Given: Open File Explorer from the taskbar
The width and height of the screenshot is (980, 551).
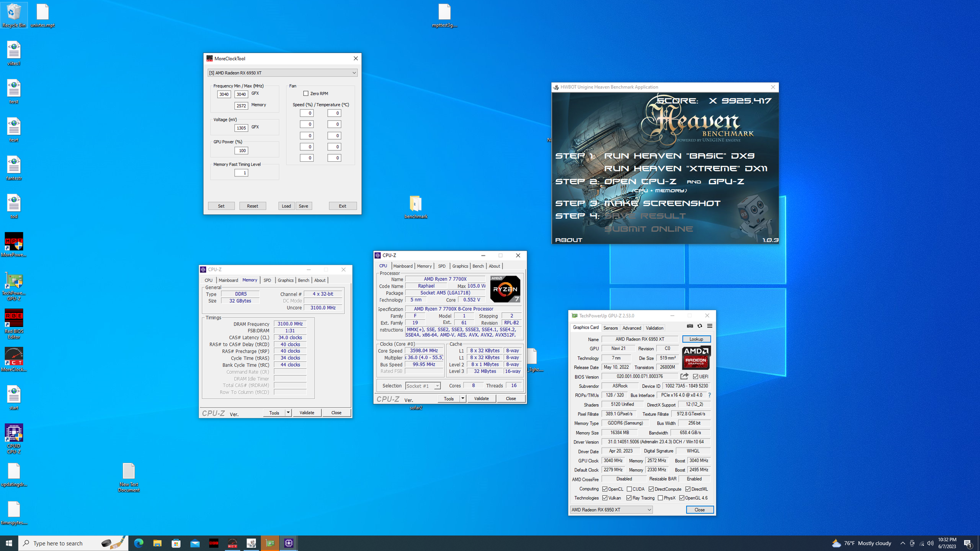Looking at the screenshot, I should click(157, 543).
